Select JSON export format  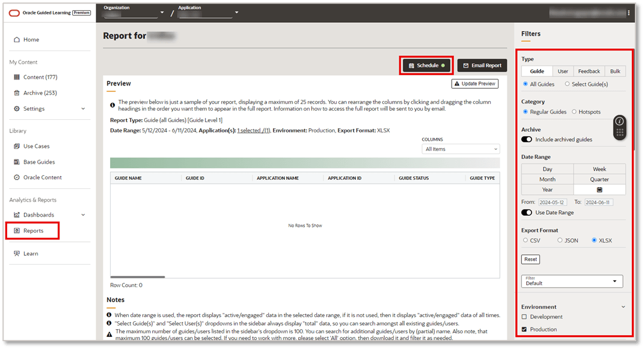[560, 240]
